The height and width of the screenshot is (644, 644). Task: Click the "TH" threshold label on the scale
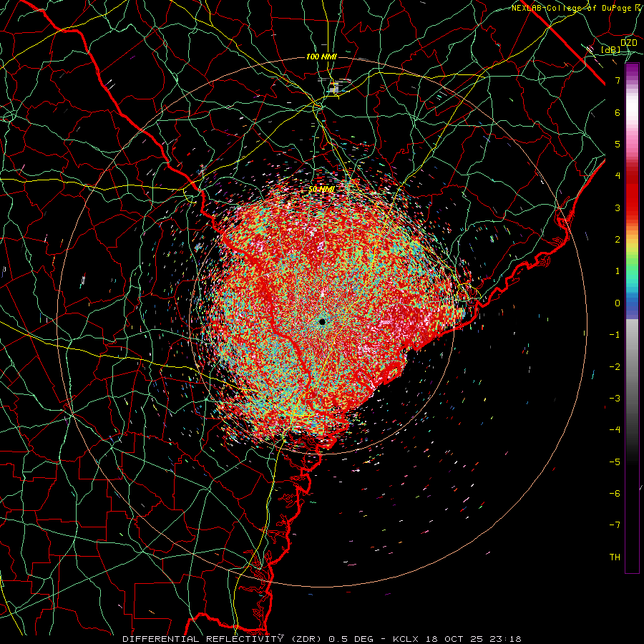tap(615, 557)
